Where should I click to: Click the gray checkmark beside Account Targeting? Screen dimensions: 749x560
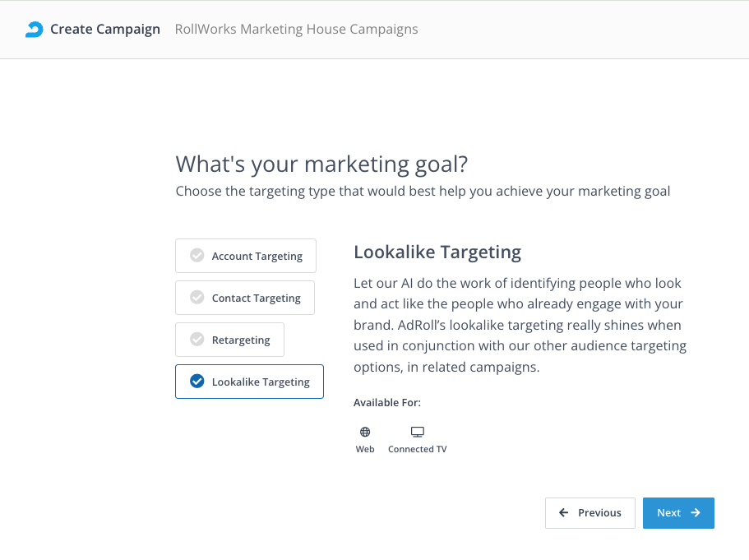click(x=197, y=256)
